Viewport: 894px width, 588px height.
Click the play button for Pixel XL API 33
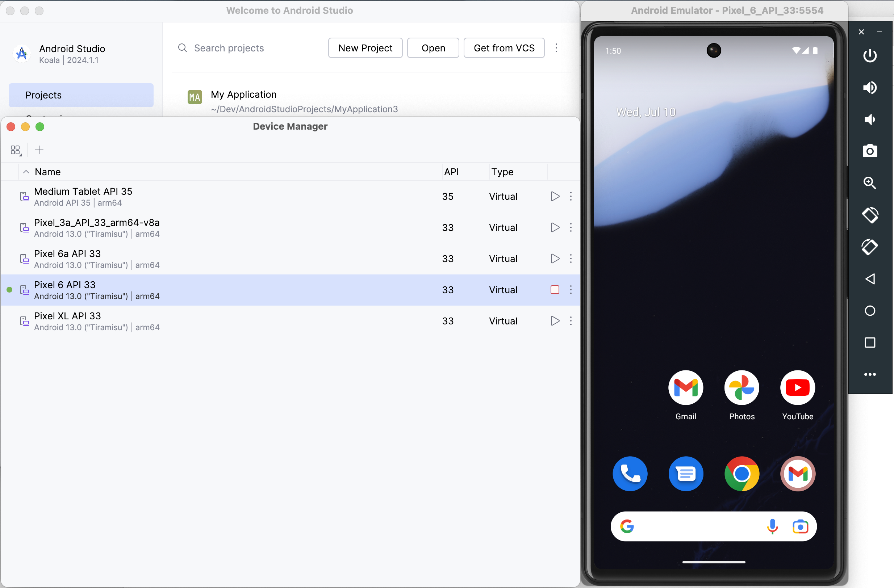pos(555,321)
